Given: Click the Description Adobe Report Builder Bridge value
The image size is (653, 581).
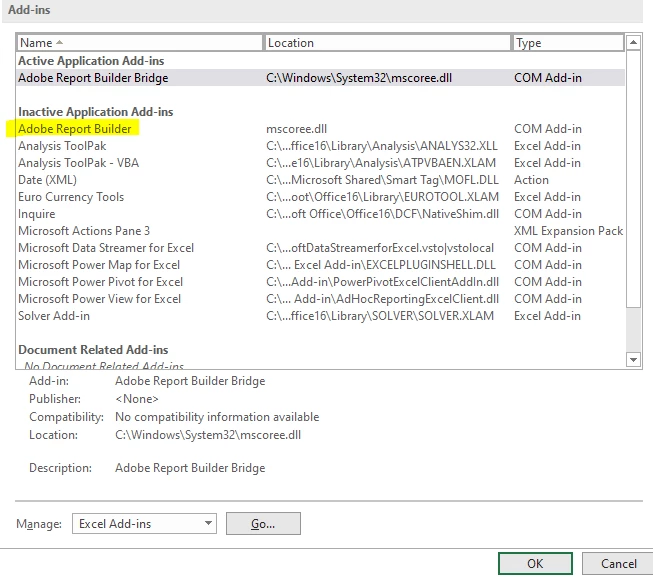Looking at the screenshot, I should (x=190, y=468).
